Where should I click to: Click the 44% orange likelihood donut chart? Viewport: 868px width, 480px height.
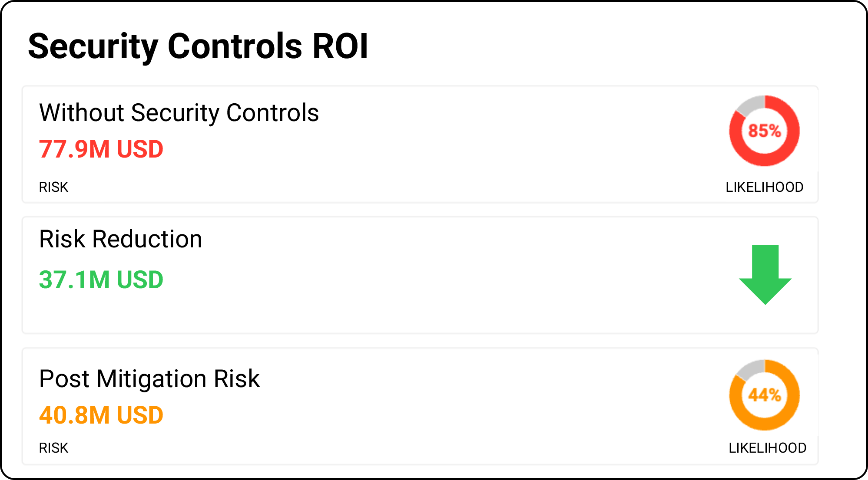tap(765, 395)
